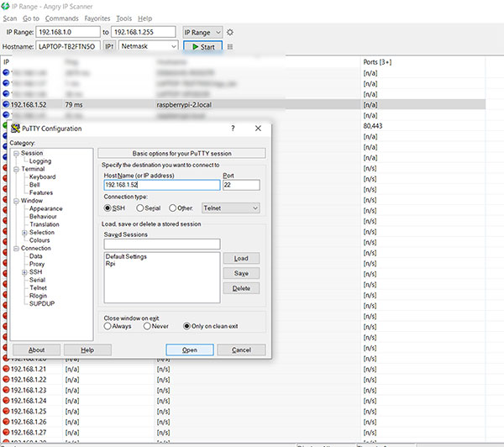Image resolution: width=504 pixels, height=447 pixels.
Task: Open the Commands menu
Action: point(61,18)
